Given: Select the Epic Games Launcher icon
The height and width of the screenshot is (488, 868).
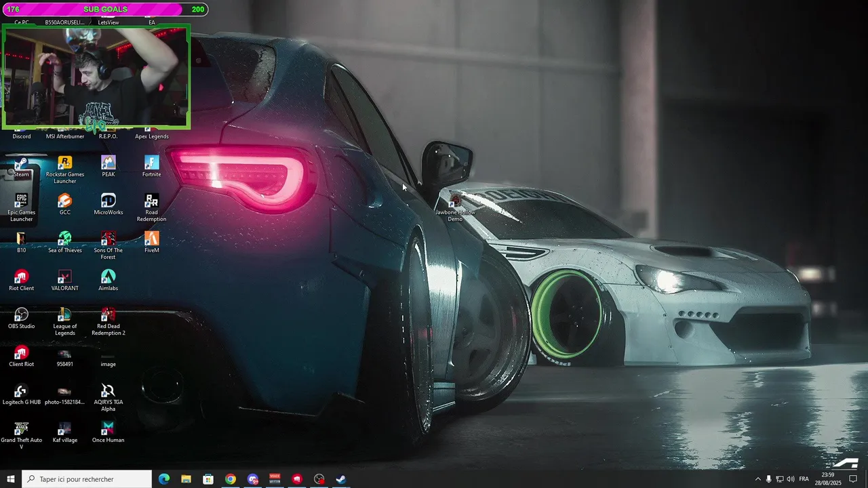Looking at the screenshot, I should point(22,208).
